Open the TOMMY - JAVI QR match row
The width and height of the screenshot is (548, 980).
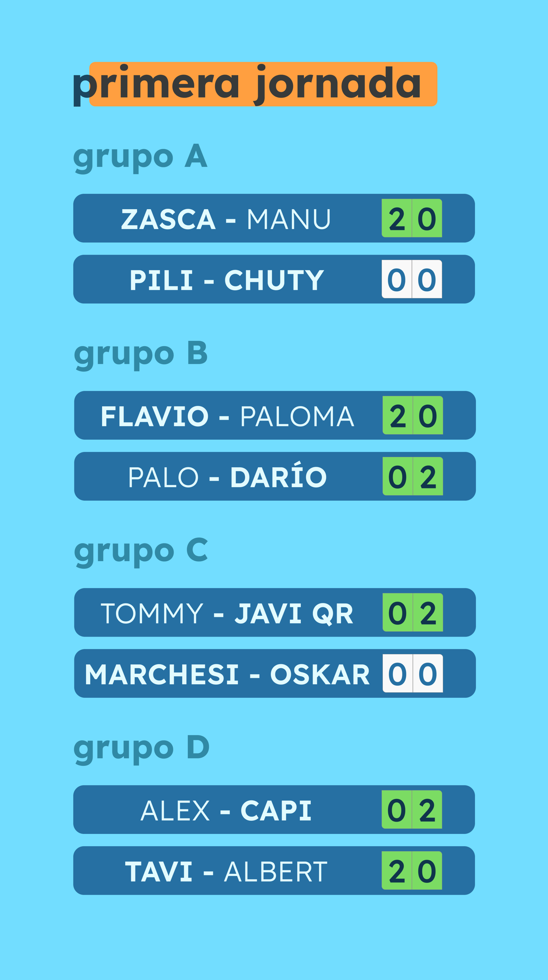pos(275,612)
